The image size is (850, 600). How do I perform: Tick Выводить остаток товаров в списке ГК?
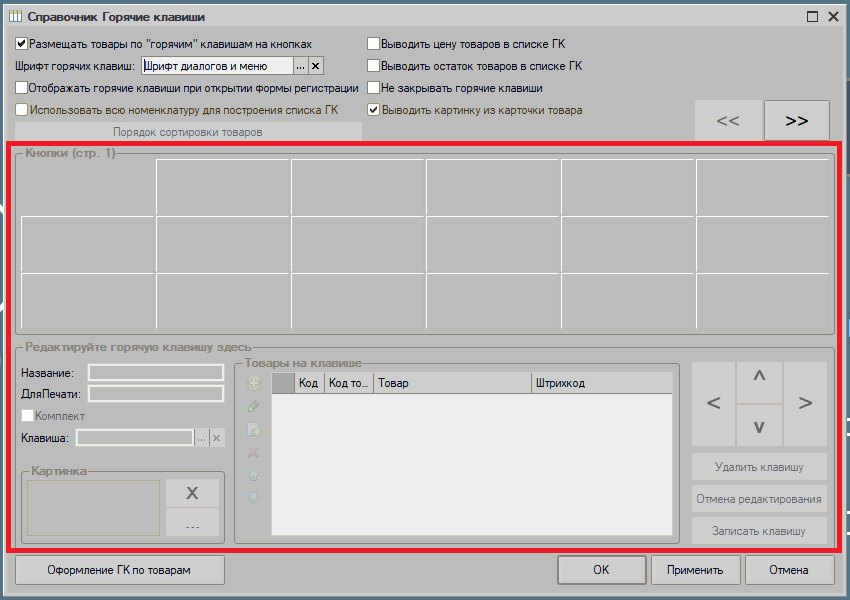pyautogui.click(x=373, y=66)
